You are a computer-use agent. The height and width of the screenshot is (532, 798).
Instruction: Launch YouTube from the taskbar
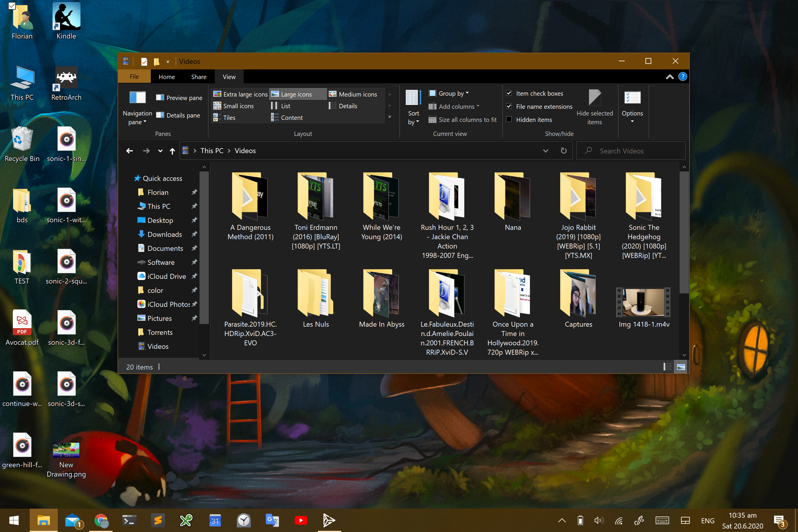[301, 520]
